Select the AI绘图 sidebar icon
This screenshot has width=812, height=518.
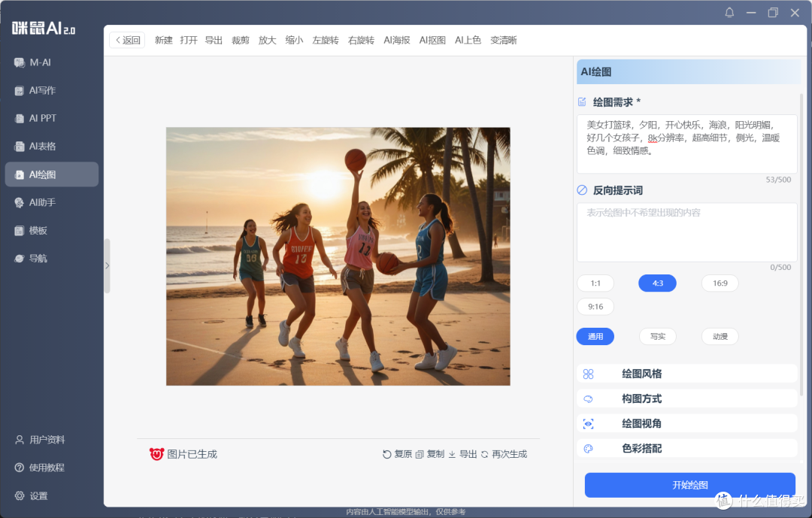click(19, 174)
